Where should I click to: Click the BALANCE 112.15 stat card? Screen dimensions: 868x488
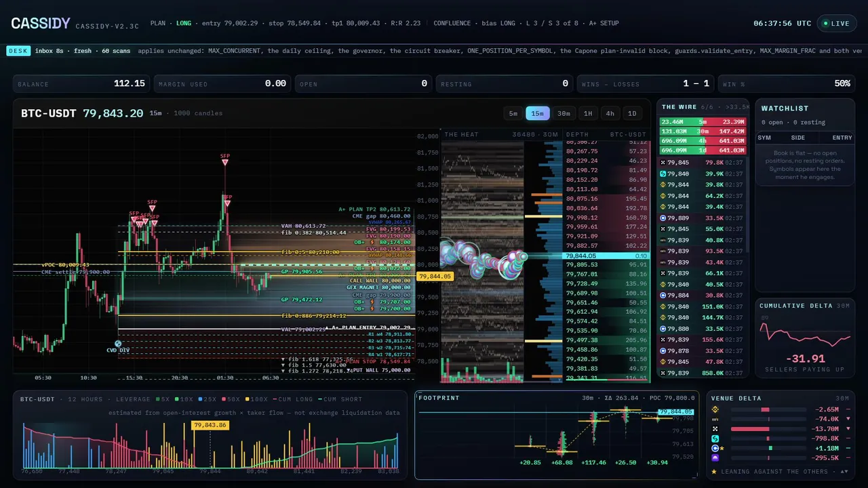pyautogui.click(x=81, y=83)
